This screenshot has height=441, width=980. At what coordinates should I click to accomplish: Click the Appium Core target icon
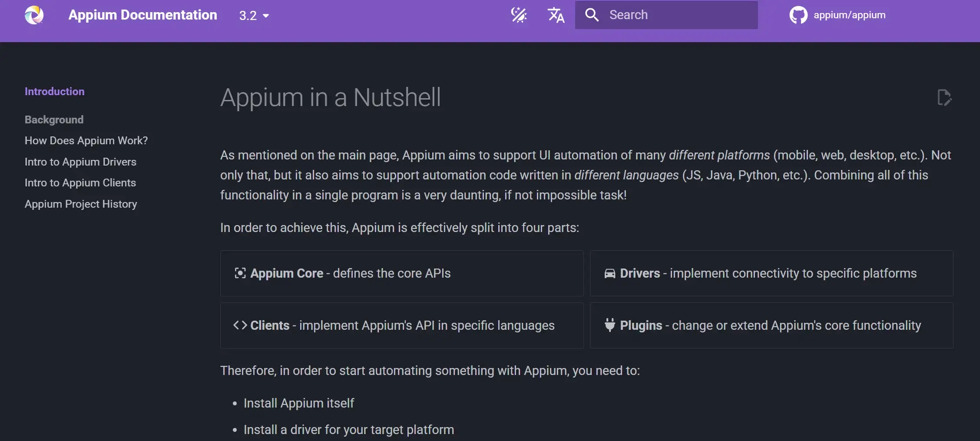click(x=240, y=273)
